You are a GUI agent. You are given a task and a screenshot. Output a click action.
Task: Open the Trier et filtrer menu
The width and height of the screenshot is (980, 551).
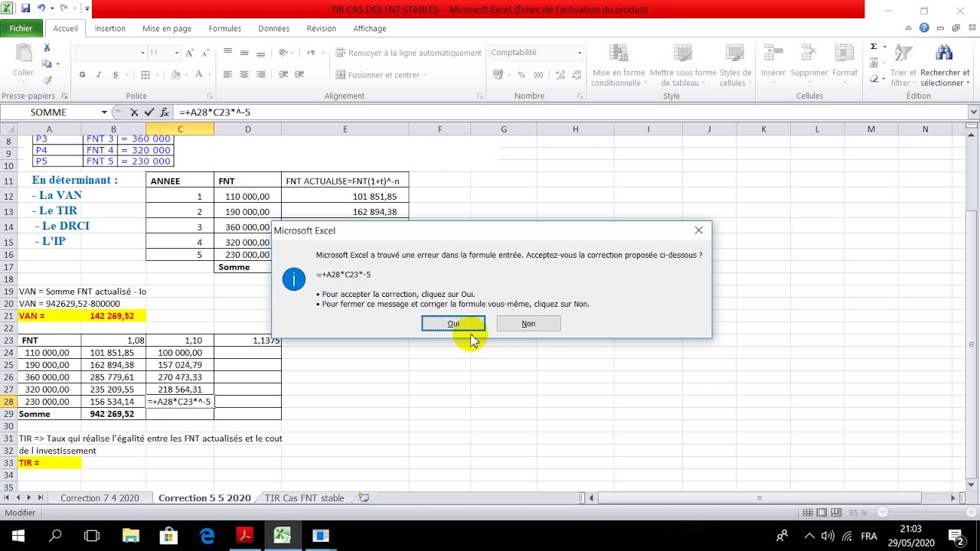[x=904, y=65]
